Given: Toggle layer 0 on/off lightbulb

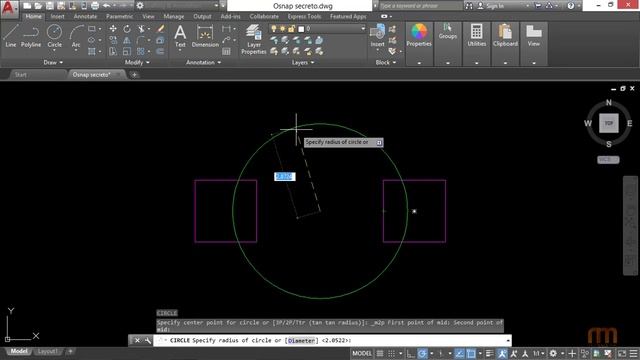Looking at the screenshot, I should point(273,29).
